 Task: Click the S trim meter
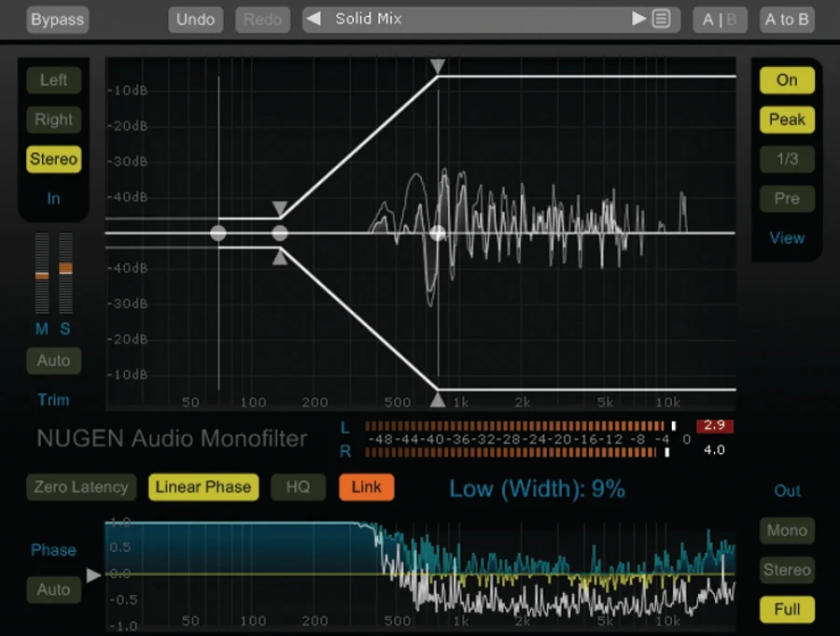(65, 273)
